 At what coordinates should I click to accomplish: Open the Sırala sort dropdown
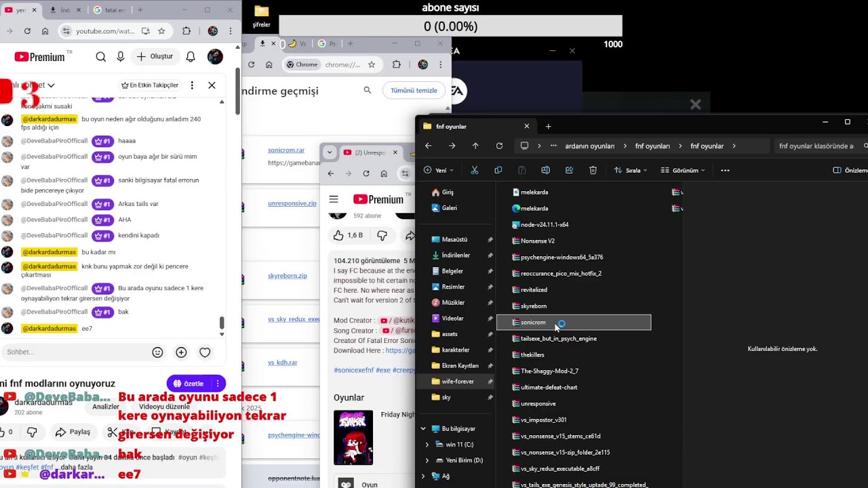[x=631, y=170]
